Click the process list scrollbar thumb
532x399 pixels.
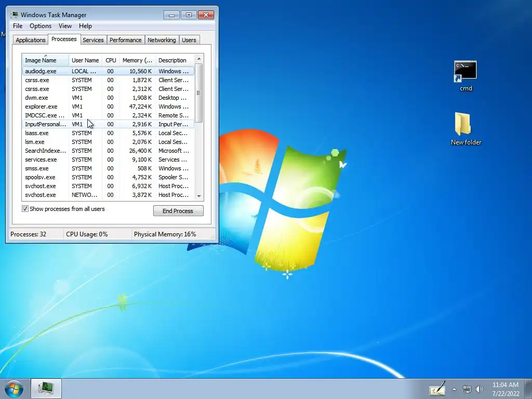click(199, 92)
